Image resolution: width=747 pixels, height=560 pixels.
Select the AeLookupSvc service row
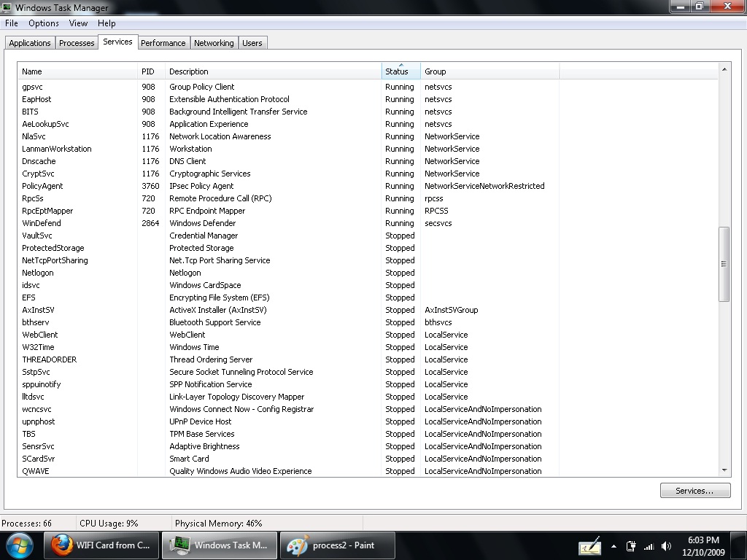pos(368,124)
